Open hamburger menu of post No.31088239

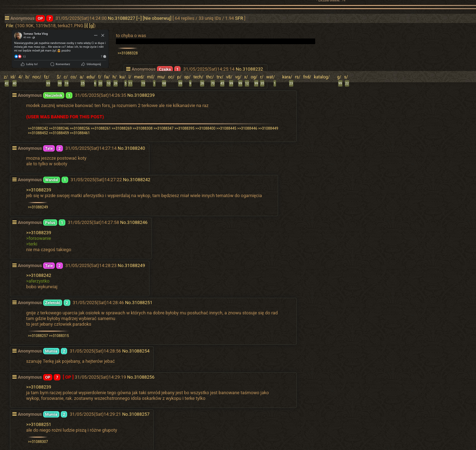click(14, 95)
